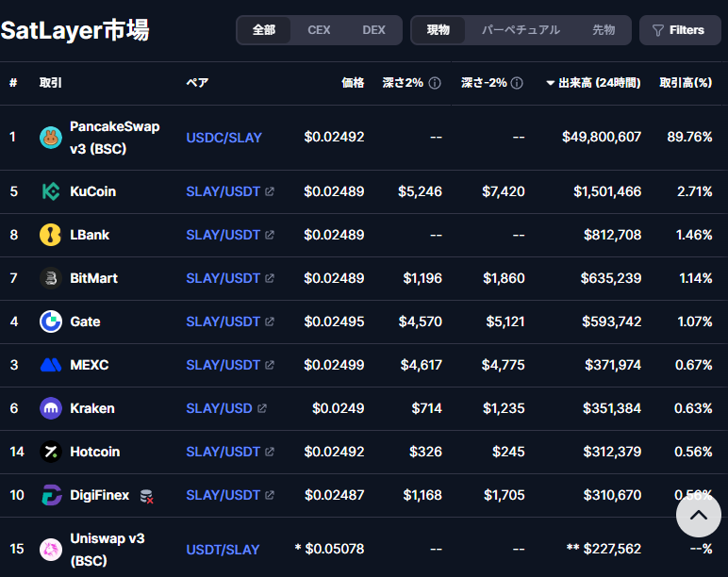728x577 pixels.
Task: Click the SatLayer市場 heading
Action: click(74, 30)
